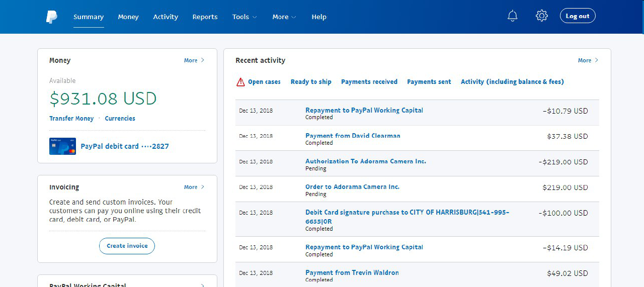The image size is (644, 287).
Task: Expand the More menu in the header
Action: pos(284,17)
